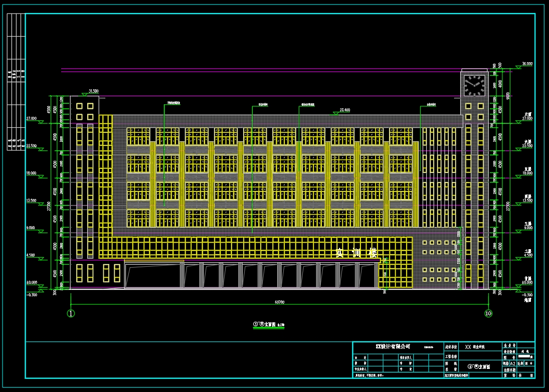Click the right-side 4.500 second floor marker
The image size is (549, 392).
tap(527, 255)
